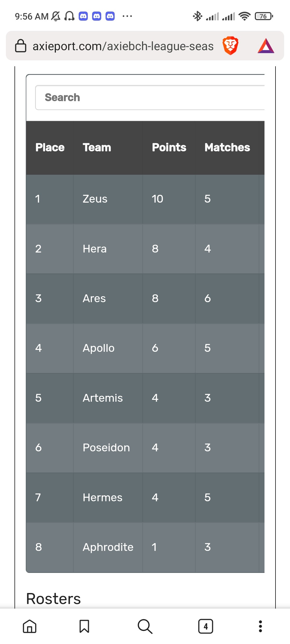Sort table by the Place header
Image resolution: width=290 pixels, height=644 pixels.
(50, 148)
